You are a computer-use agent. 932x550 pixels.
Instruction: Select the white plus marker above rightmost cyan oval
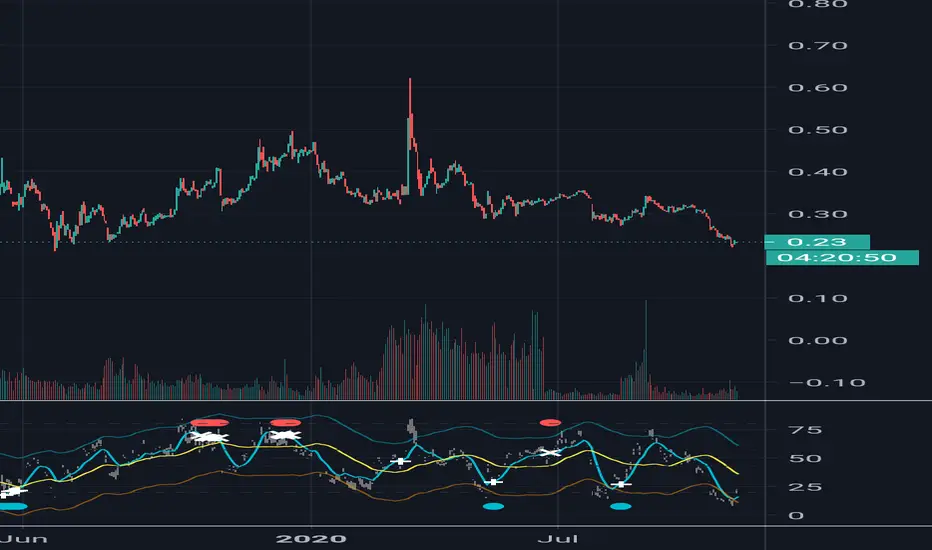(x=621, y=485)
